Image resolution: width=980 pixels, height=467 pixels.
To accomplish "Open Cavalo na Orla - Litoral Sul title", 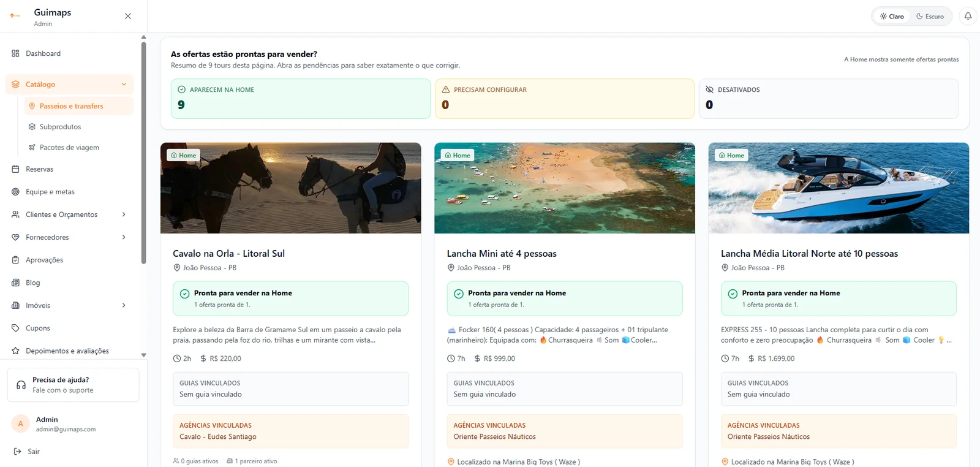I will point(228,254).
